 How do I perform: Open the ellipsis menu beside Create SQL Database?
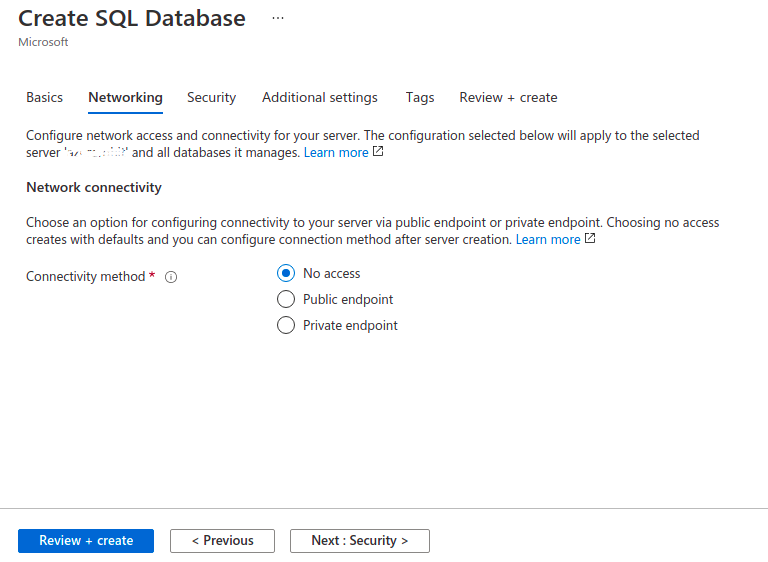click(x=278, y=18)
